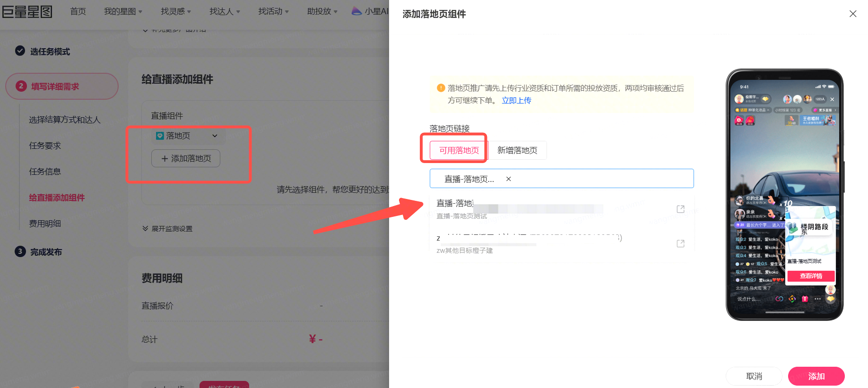Screen dimensions: 868x388
Task: Open external link icon for 直播-落地页 item
Action: 680,209
